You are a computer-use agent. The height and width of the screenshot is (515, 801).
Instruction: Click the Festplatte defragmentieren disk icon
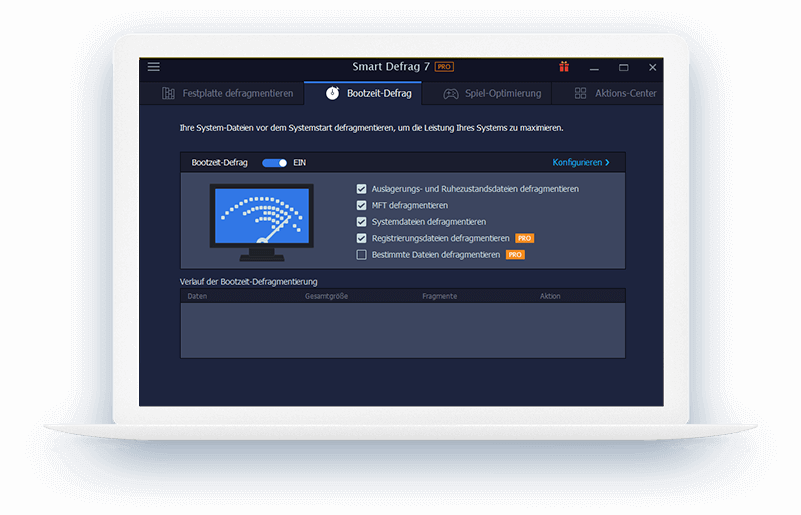pos(168,94)
